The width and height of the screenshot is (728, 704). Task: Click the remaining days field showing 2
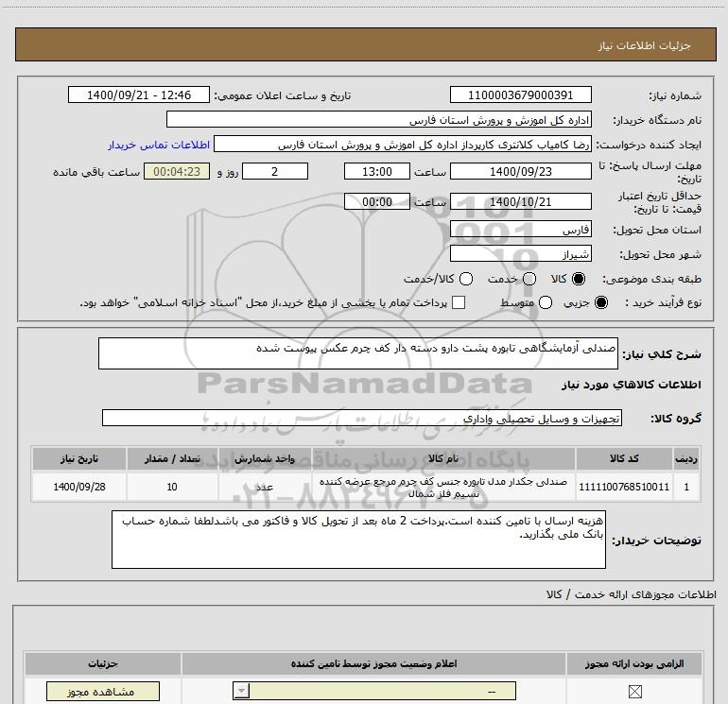(275, 171)
